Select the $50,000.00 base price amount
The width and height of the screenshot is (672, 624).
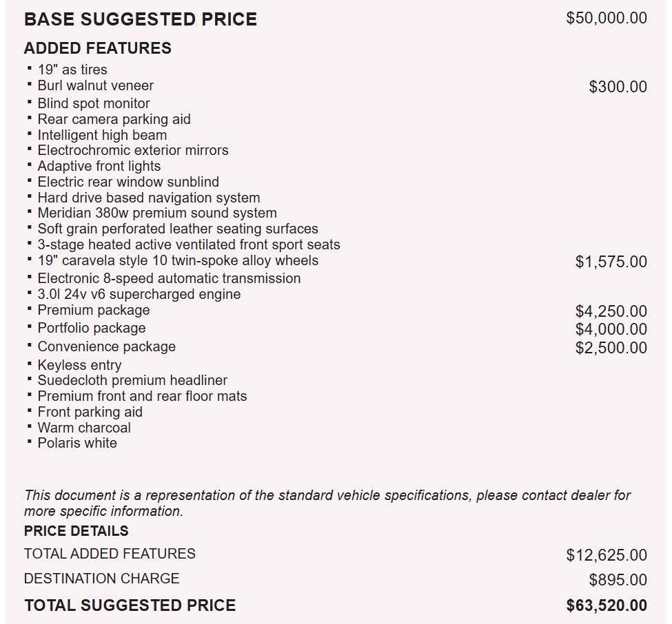607,18
